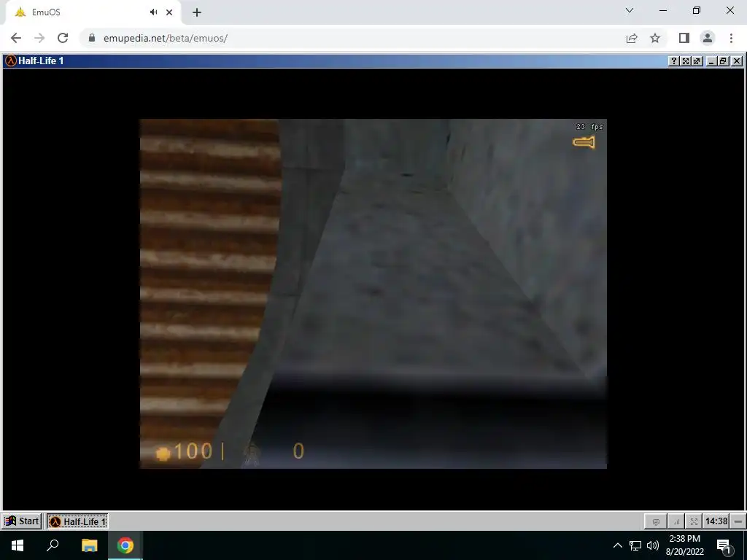Click the help question-mark button in Half-Life title bar
The height and width of the screenshot is (560, 747).
click(673, 61)
